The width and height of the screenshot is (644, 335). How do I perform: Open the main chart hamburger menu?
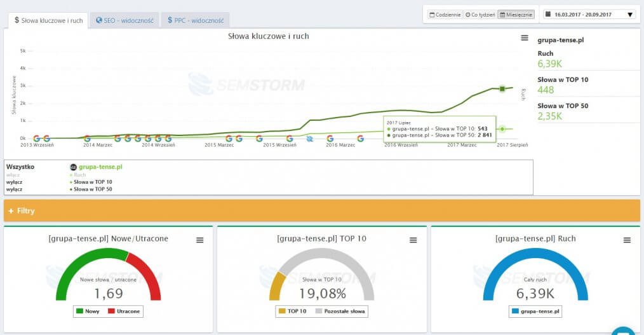tap(525, 38)
